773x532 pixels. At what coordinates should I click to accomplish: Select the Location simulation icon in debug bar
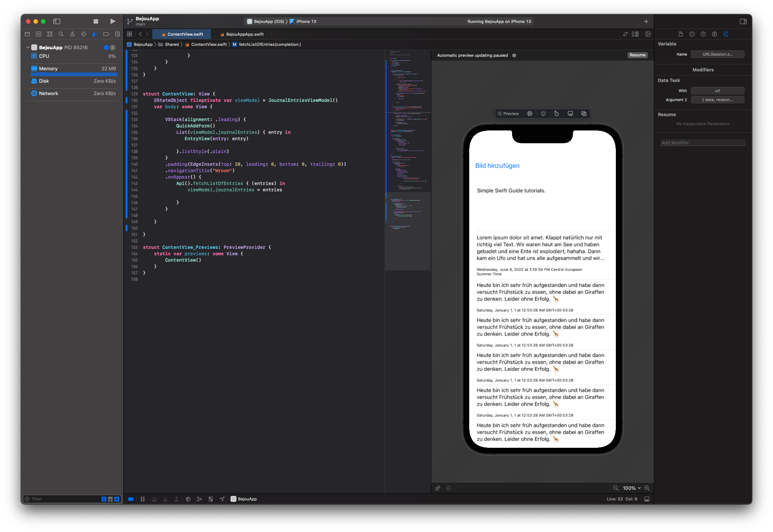222,499
